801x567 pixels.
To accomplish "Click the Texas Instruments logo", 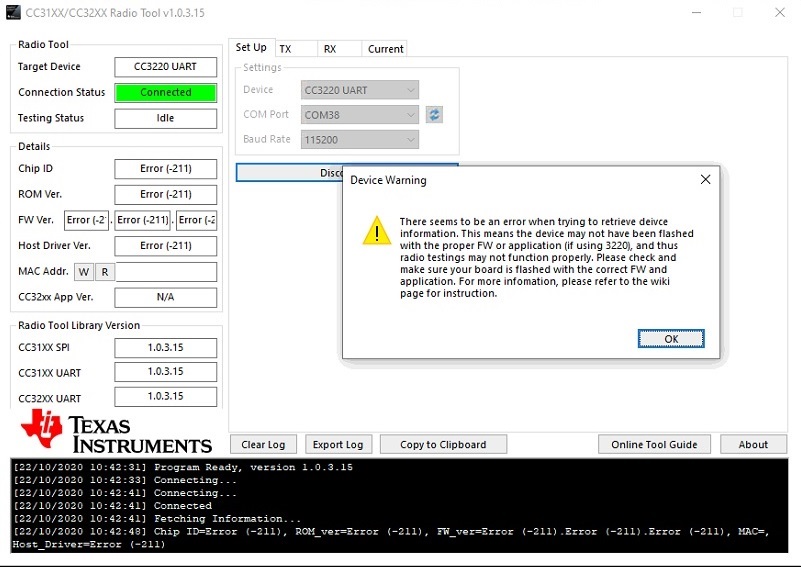I will (x=116, y=432).
